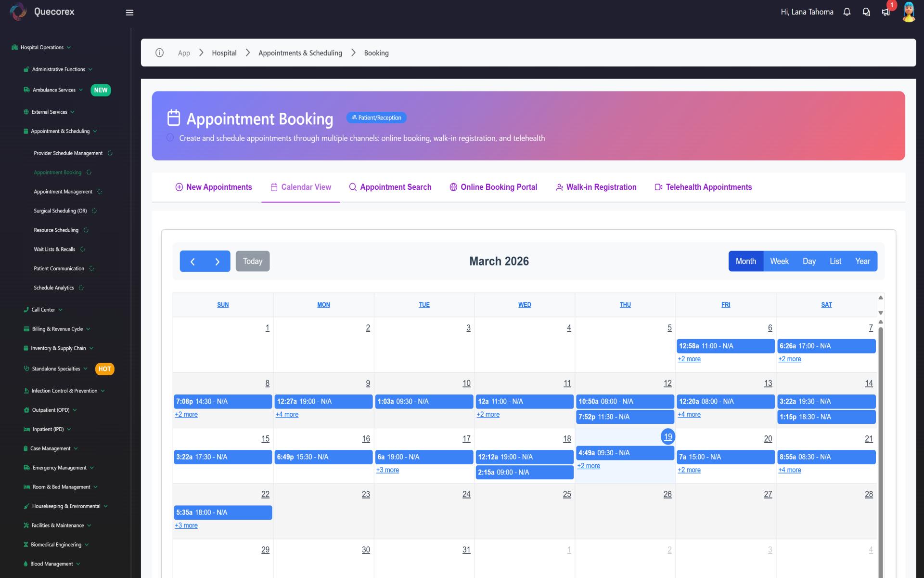Open the chat messages icon

[x=866, y=12]
